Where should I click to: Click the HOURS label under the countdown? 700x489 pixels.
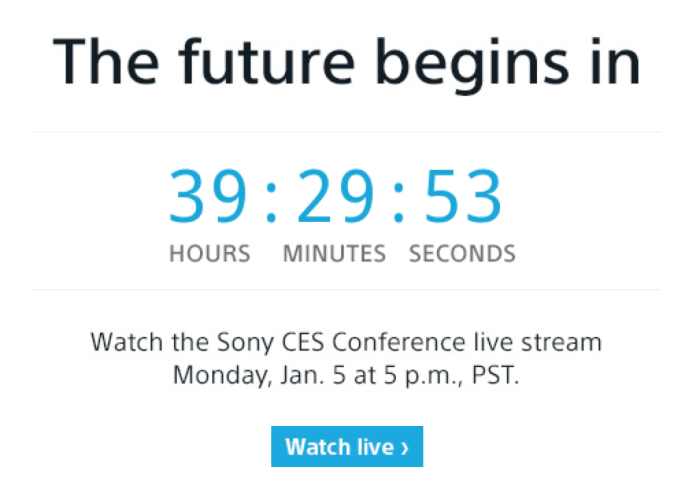(x=210, y=254)
